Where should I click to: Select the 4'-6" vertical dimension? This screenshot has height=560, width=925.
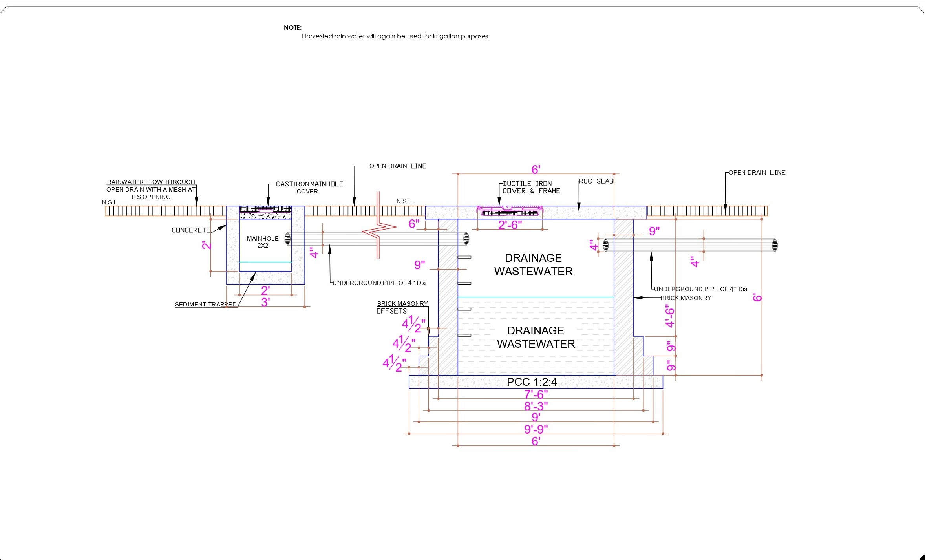click(670, 316)
